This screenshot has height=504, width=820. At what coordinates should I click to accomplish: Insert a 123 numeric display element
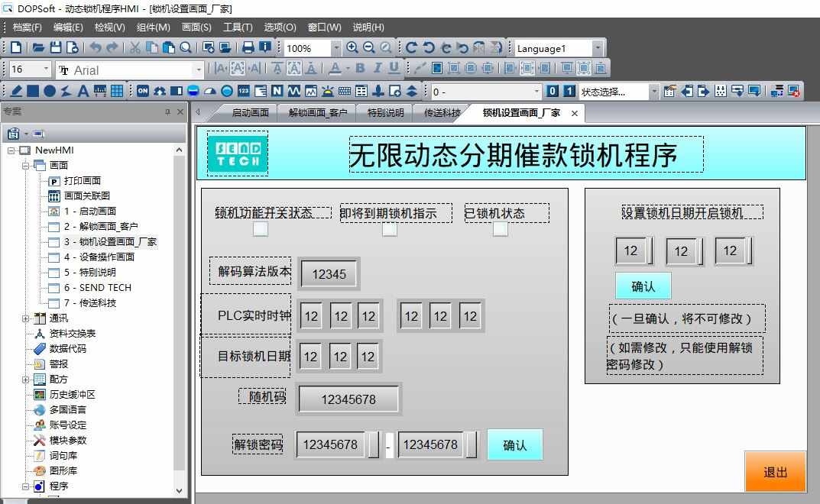click(244, 91)
